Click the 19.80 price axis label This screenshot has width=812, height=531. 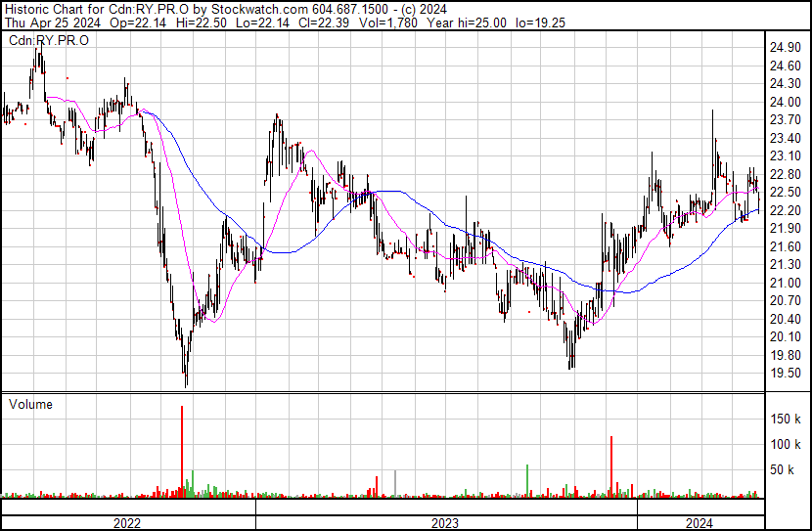click(x=786, y=356)
